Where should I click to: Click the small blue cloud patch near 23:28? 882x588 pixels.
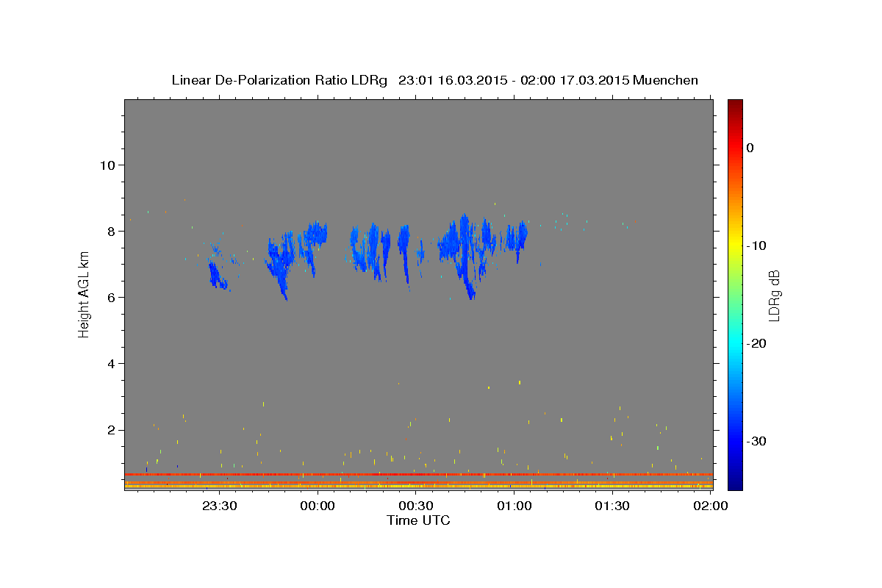pos(217,276)
